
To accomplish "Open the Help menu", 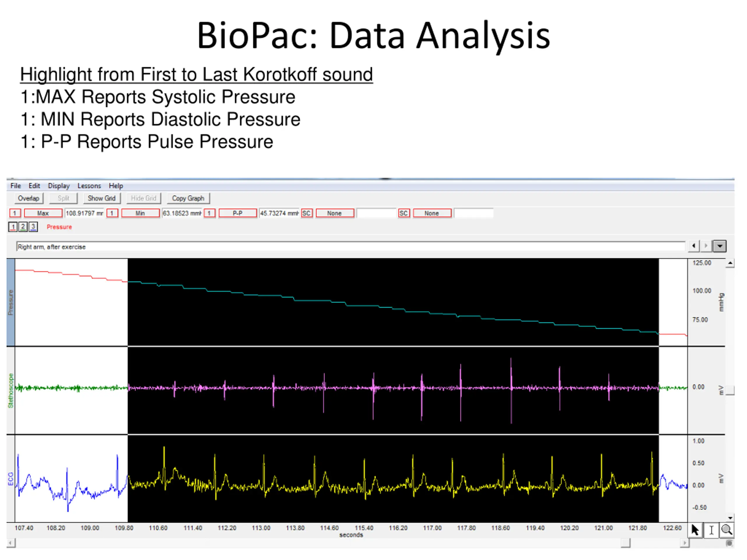I will click(x=116, y=186).
